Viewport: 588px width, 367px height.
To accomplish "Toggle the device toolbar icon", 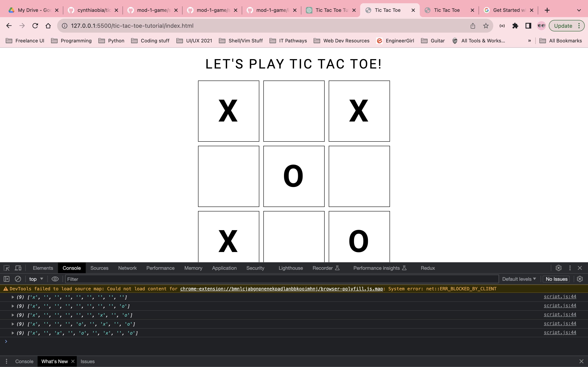I will pos(18,268).
